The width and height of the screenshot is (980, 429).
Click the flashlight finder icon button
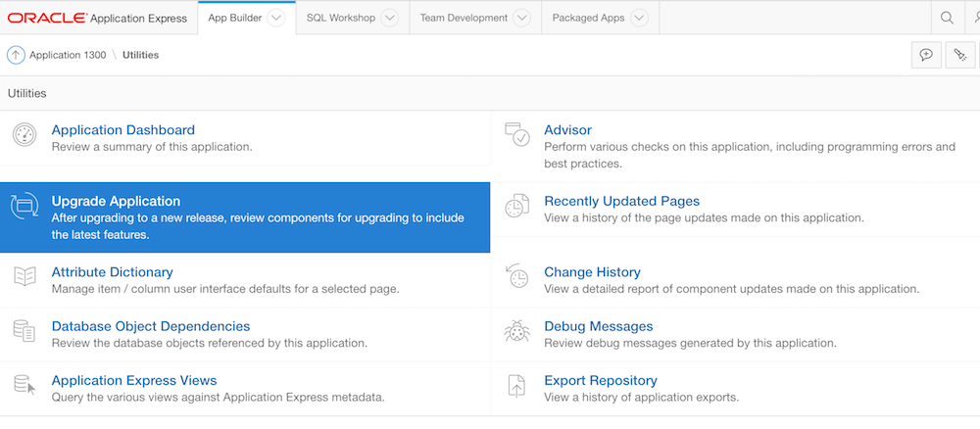960,55
